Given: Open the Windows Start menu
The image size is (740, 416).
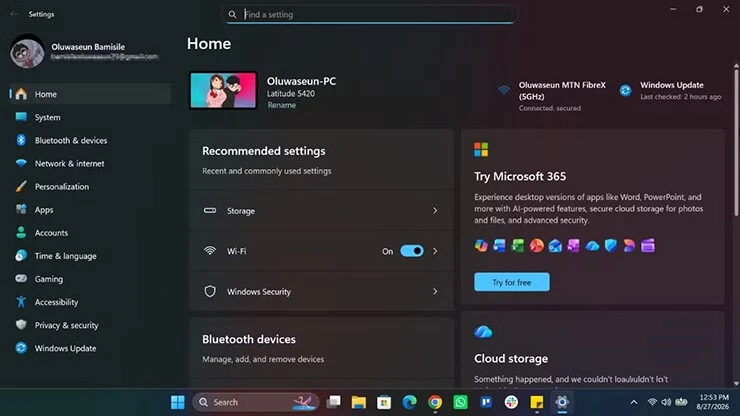Looking at the screenshot, I should click(x=178, y=402).
